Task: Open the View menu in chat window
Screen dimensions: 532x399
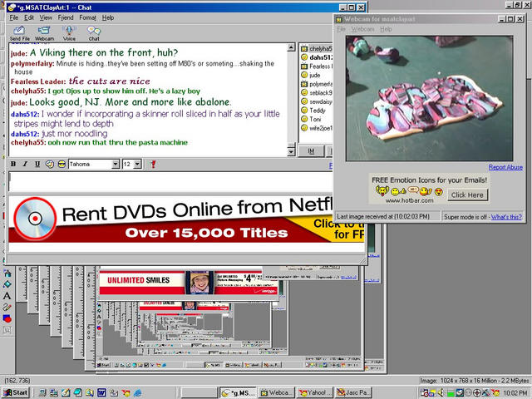Action: pyautogui.click(x=46, y=17)
